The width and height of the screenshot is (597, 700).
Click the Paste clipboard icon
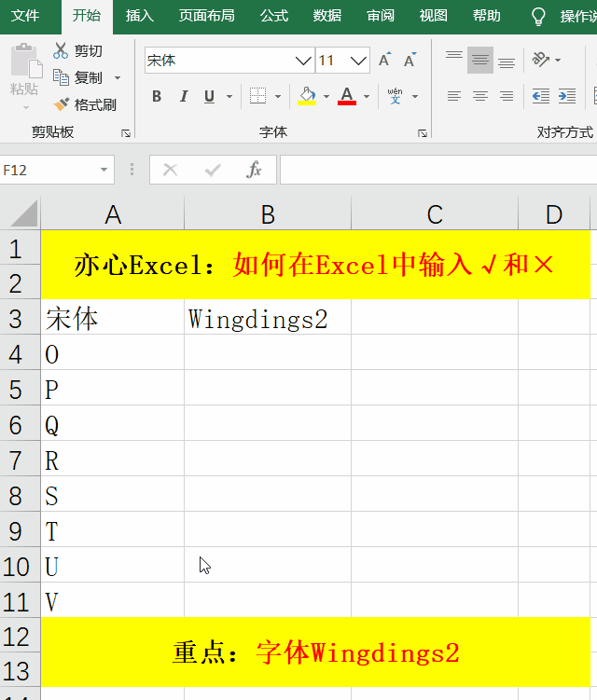[x=26, y=61]
